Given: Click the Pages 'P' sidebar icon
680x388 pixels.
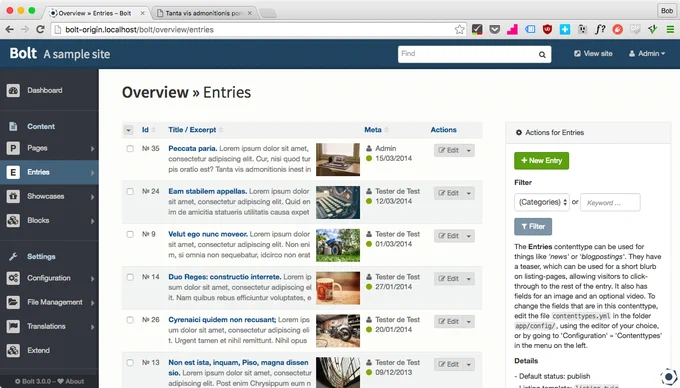Looking at the screenshot, I should 13,148.
